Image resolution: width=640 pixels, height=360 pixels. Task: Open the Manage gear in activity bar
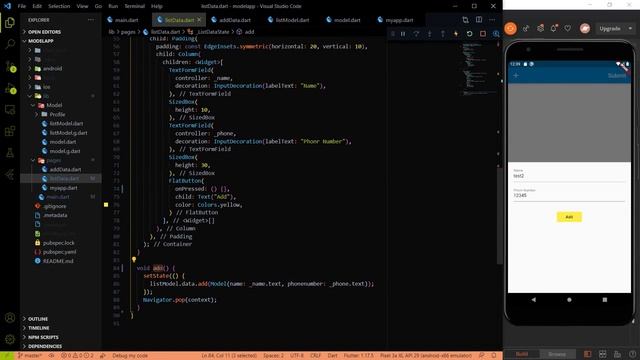10,339
